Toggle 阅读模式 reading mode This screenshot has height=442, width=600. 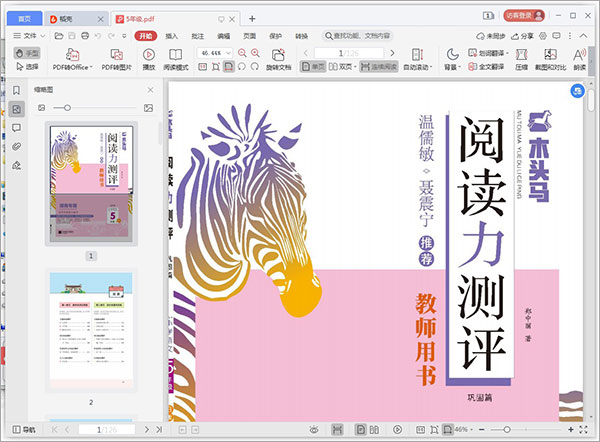[176, 58]
